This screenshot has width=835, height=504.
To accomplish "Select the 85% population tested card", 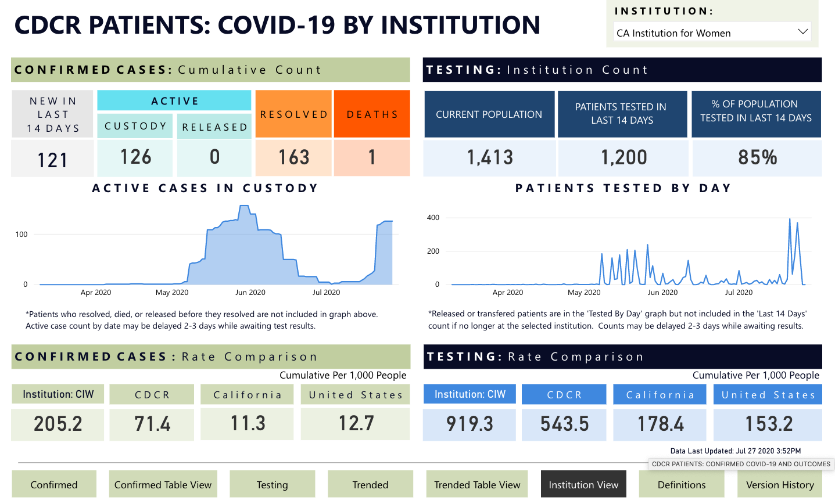I will [x=757, y=157].
